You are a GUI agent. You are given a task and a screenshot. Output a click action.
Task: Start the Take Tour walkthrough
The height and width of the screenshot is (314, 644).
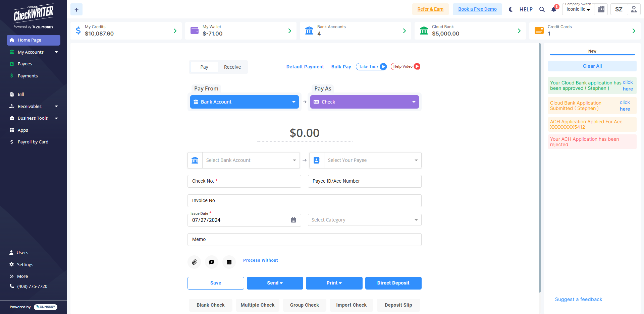coord(371,67)
